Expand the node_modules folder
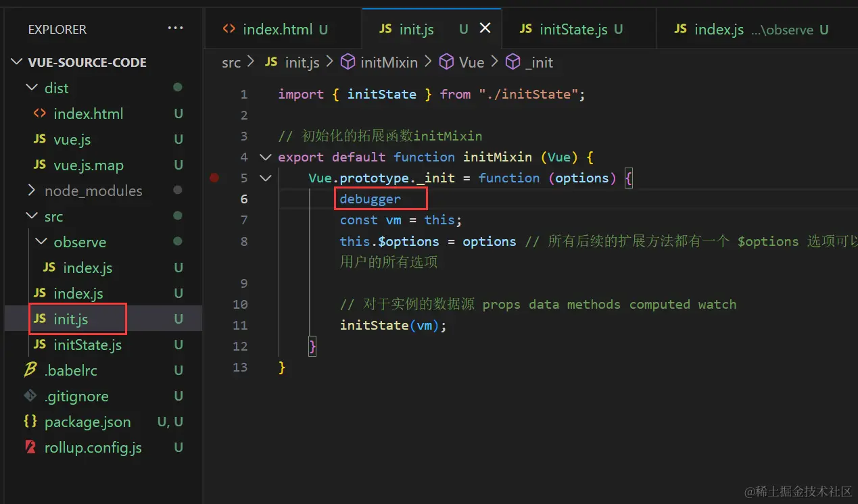 point(31,191)
